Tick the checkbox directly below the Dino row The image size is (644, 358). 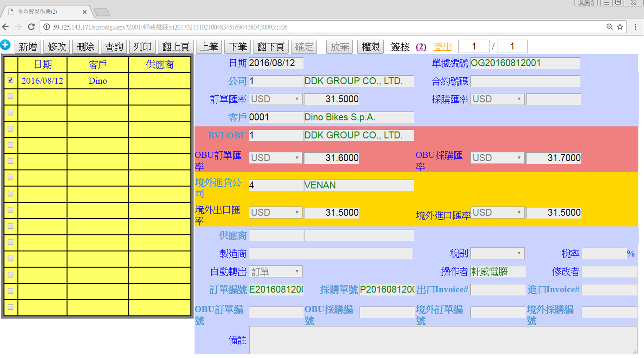(10, 96)
